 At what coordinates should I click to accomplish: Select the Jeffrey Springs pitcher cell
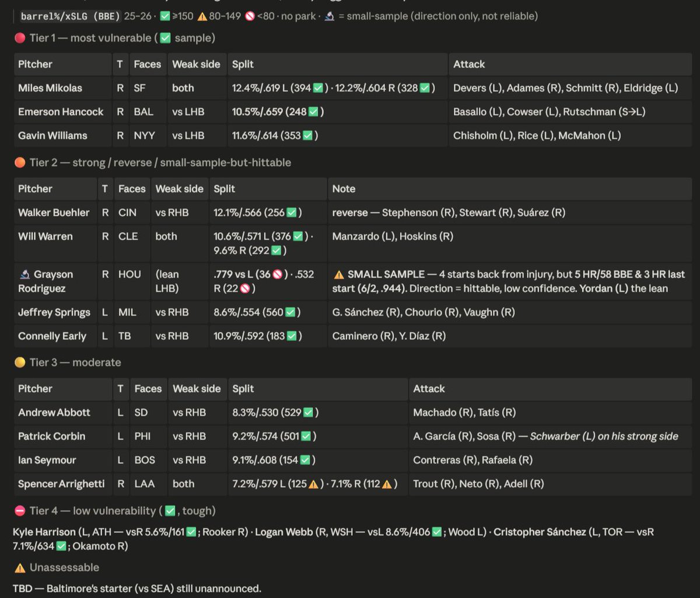pyautogui.click(x=55, y=312)
